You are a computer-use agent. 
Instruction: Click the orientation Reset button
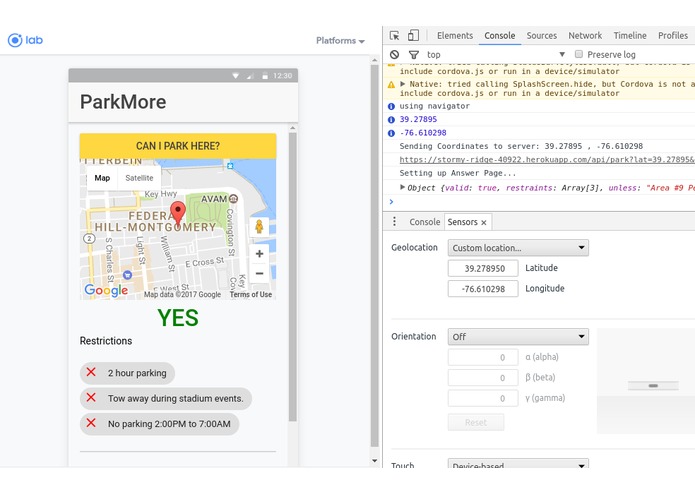pyautogui.click(x=476, y=422)
